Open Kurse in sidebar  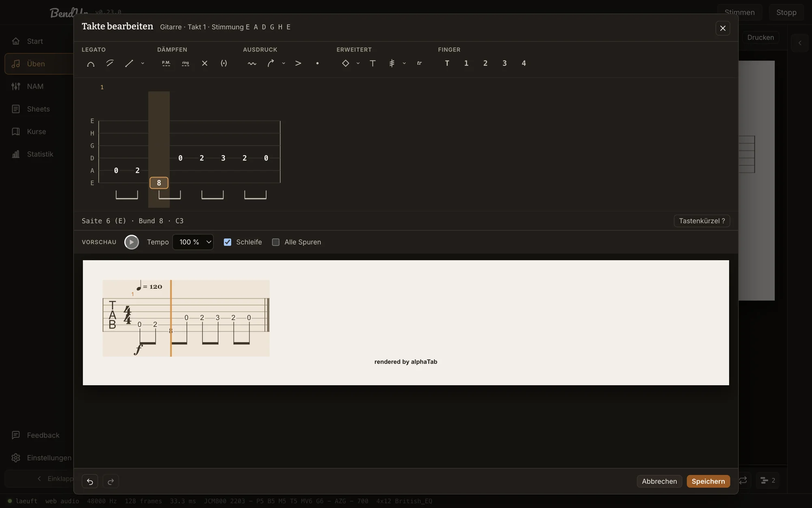(36, 132)
